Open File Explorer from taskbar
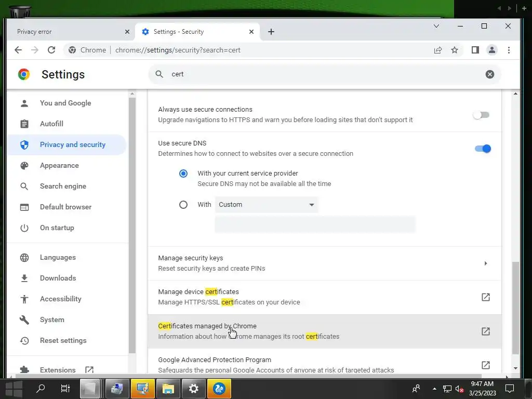The height and width of the screenshot is (399, 532). pyautogui.click(x=168, y=389)
